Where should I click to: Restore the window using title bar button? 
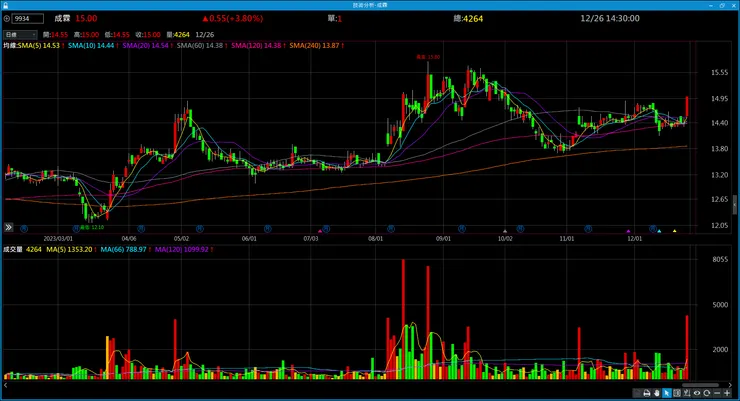pyautogui.click(x=722, y=5)
